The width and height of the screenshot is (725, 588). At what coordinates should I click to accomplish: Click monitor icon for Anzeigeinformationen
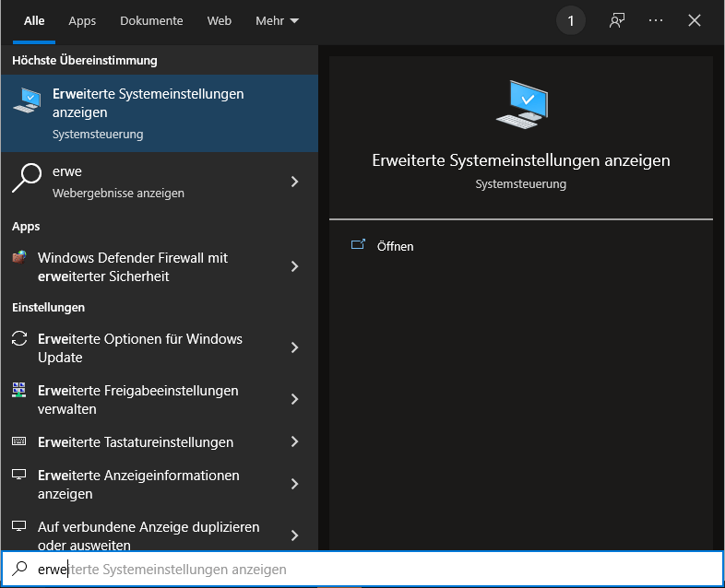19,475
